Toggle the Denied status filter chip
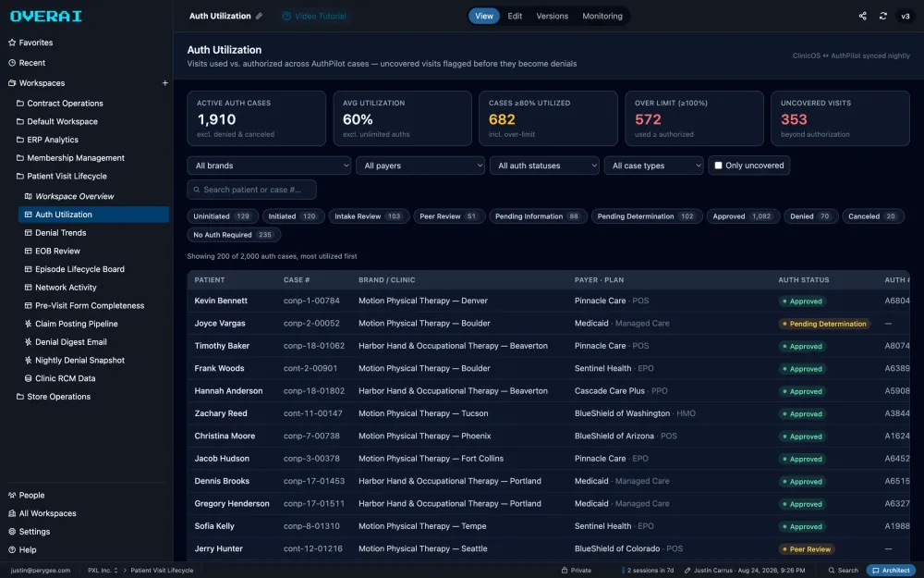 tap(810, 216)
